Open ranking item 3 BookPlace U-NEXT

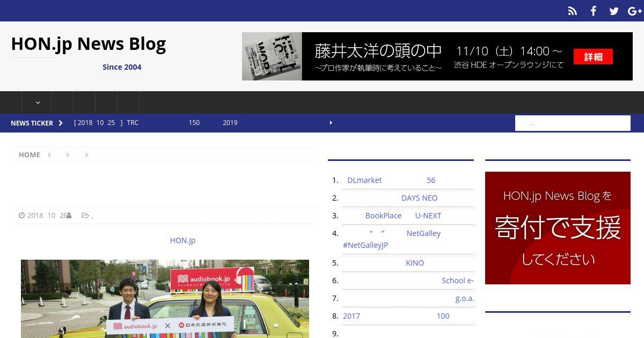point(392,216)
